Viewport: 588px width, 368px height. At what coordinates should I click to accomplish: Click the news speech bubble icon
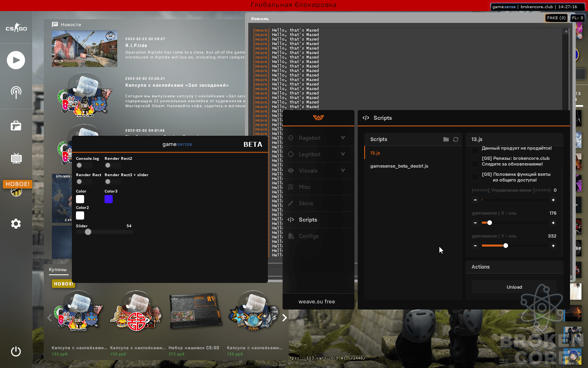point(55,25)
